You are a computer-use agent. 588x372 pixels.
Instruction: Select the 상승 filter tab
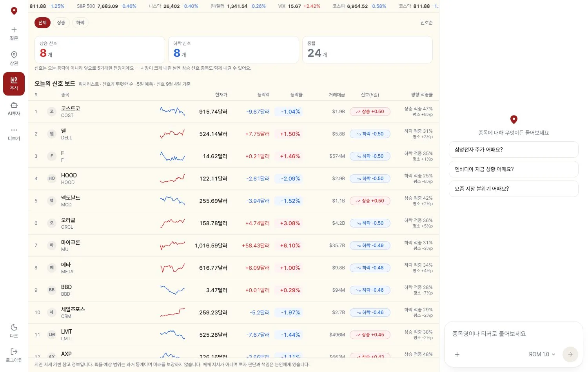(61, 23)
